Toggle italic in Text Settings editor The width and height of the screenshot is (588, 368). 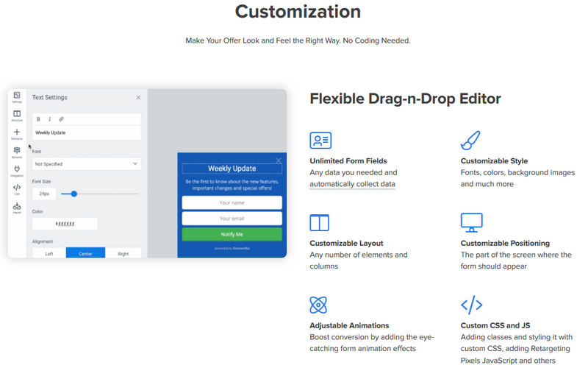pyautogui.click(x=49, y=119)
